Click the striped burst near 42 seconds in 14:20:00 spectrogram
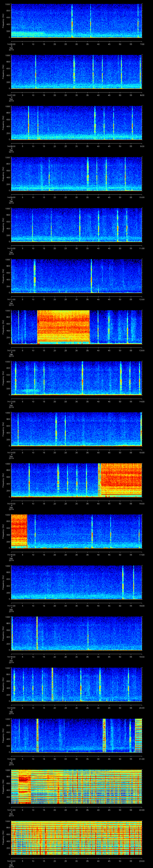 [x=104, y=735]
